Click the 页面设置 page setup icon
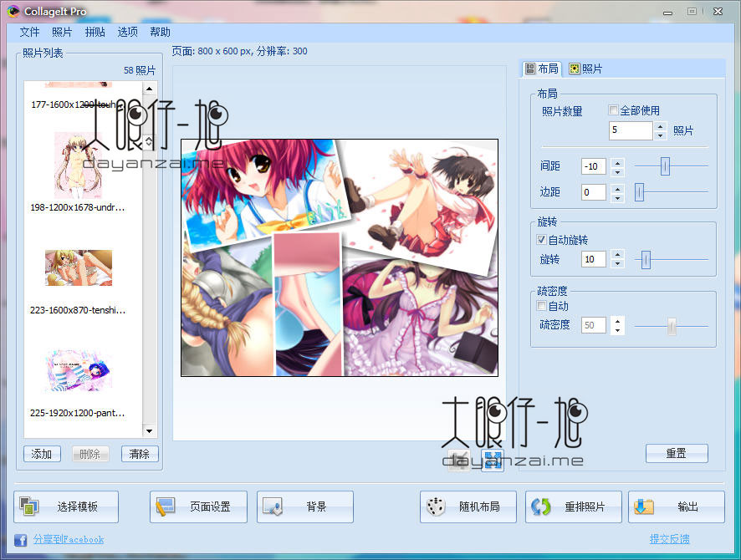 166,507
